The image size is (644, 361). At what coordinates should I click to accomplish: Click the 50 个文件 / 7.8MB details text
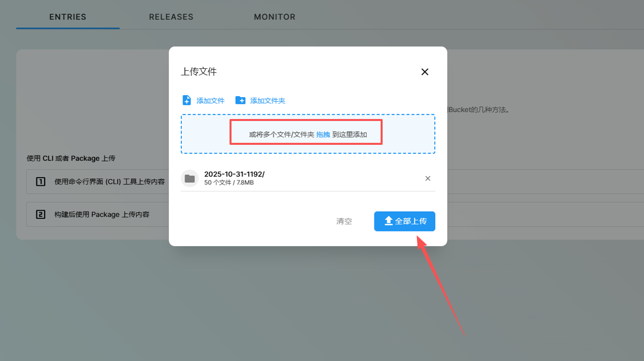pos(229,183)
